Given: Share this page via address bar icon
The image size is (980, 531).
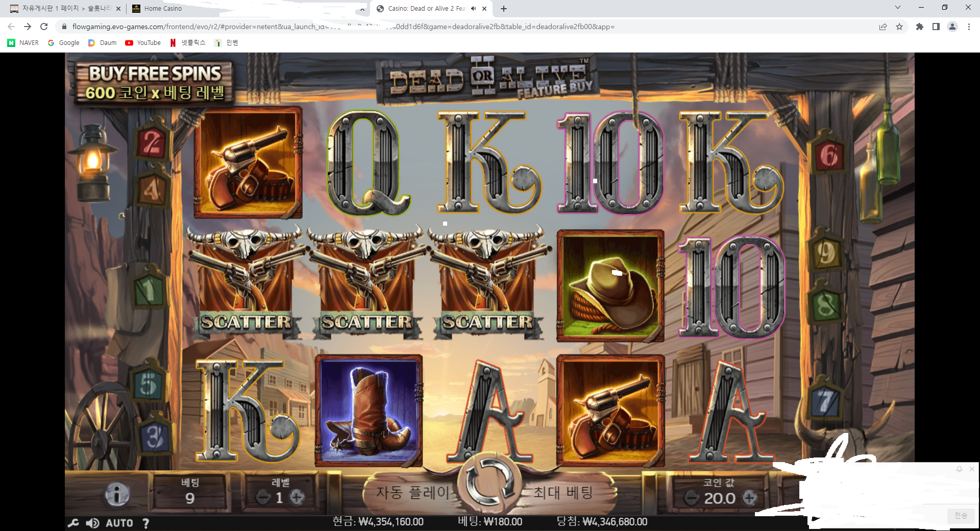Looking at the screenshot, I should [883, 27].
